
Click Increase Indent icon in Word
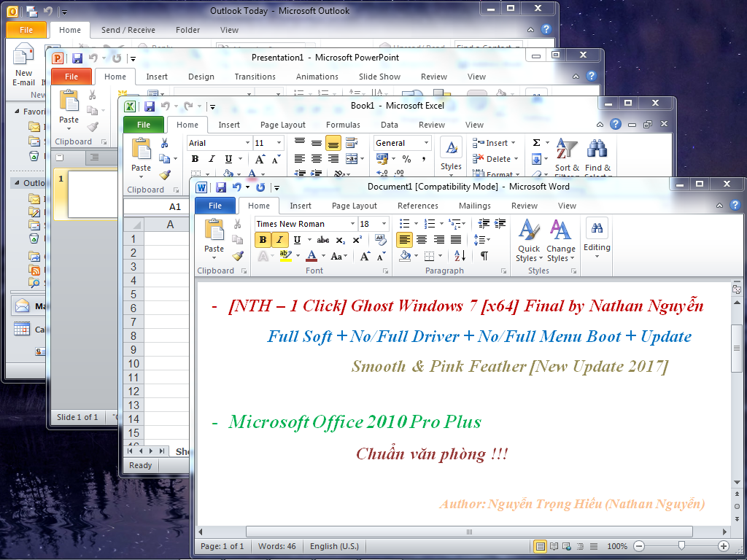(x=500, y=223)
